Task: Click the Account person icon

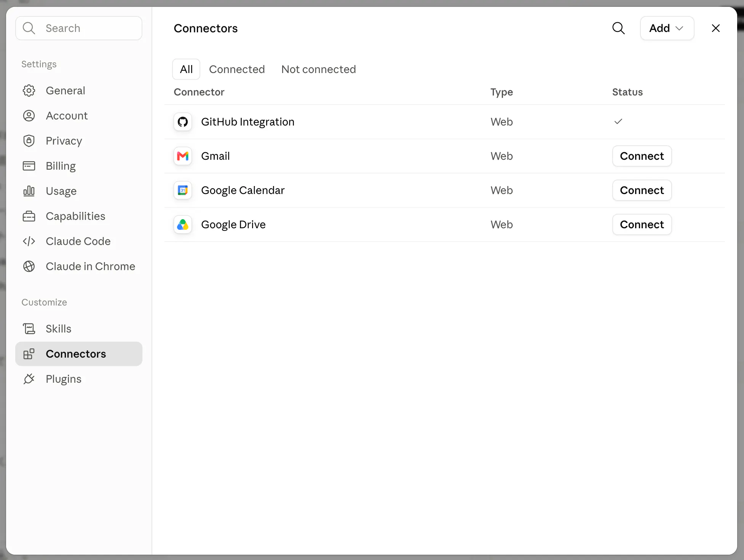Action: (x=29, y=116)
